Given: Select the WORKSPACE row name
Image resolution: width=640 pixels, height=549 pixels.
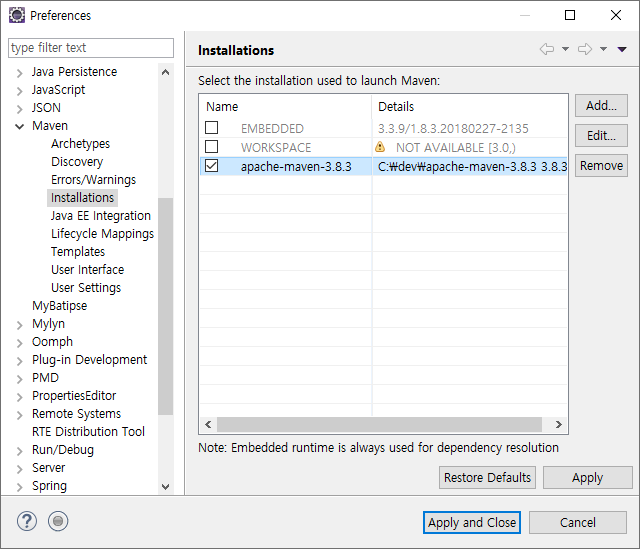Looking at the screenshot, I should pos(276,147).
